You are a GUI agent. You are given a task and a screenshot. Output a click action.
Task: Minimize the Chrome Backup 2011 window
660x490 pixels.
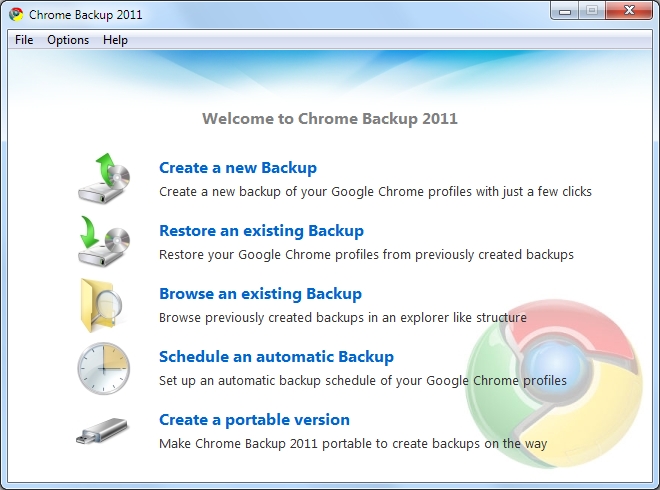[565, 11]
